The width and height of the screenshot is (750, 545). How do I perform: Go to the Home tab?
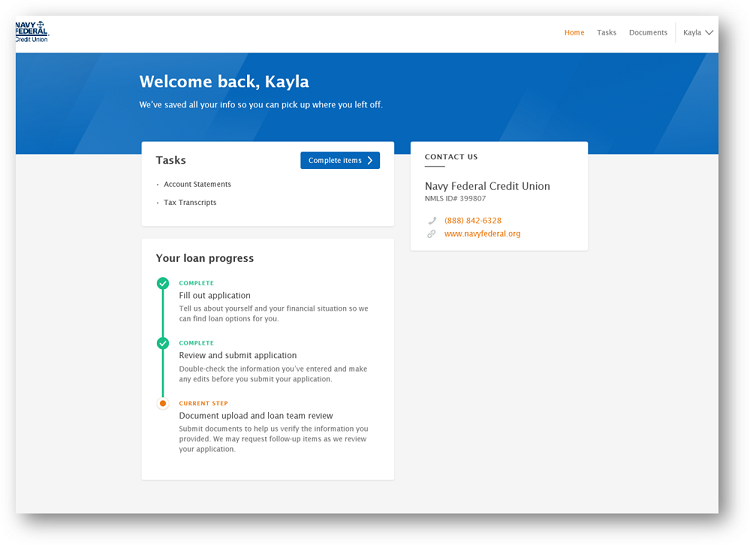574,32
